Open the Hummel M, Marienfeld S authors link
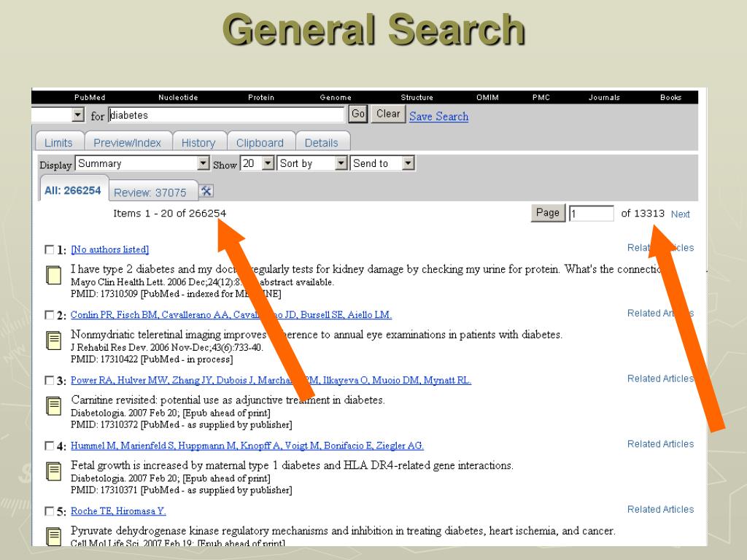The width and height of the screenshot is (747, 560). coord(247,446)
